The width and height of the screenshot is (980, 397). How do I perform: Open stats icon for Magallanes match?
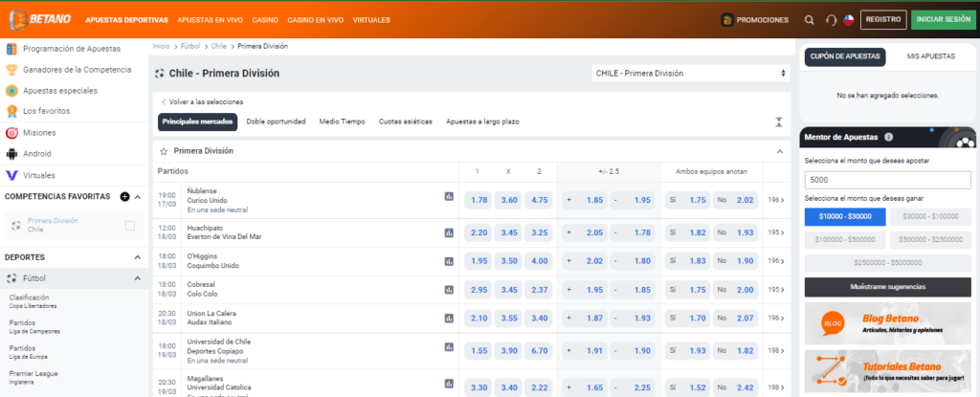click(x=449, y=384)
